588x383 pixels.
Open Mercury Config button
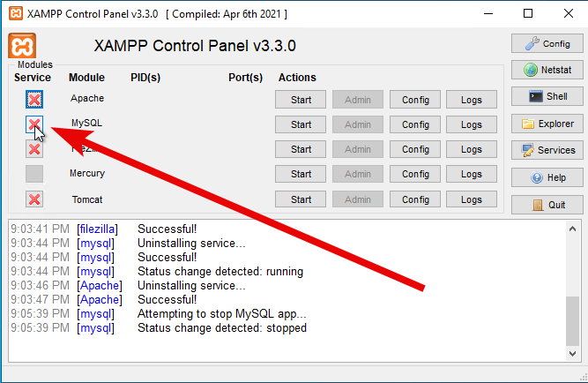(x=415, y=174)
